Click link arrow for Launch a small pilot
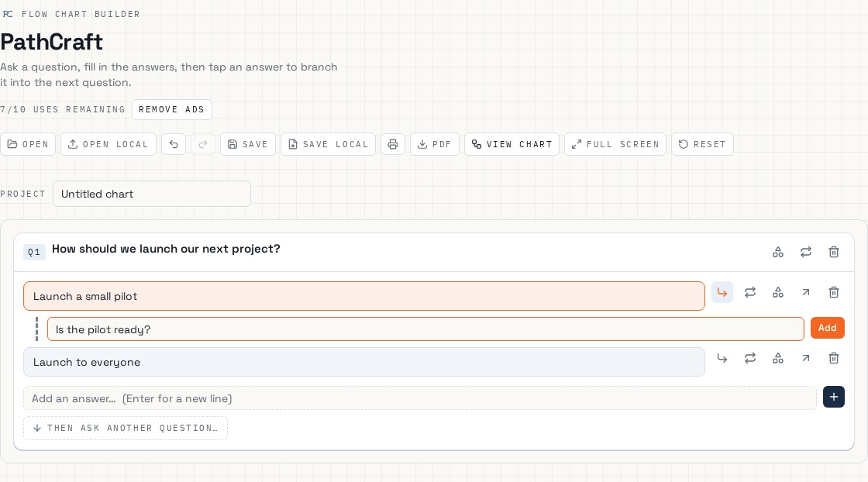 tap(806, 292)
